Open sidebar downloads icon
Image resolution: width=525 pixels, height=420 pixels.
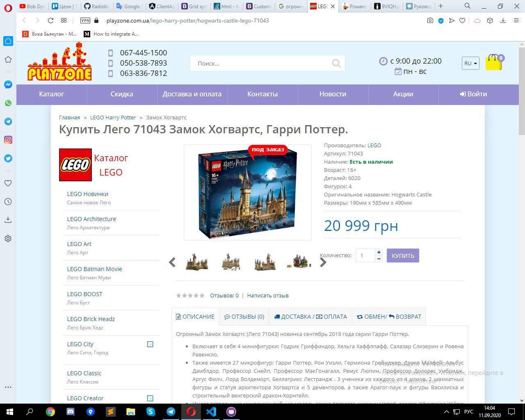pos(8,220)
